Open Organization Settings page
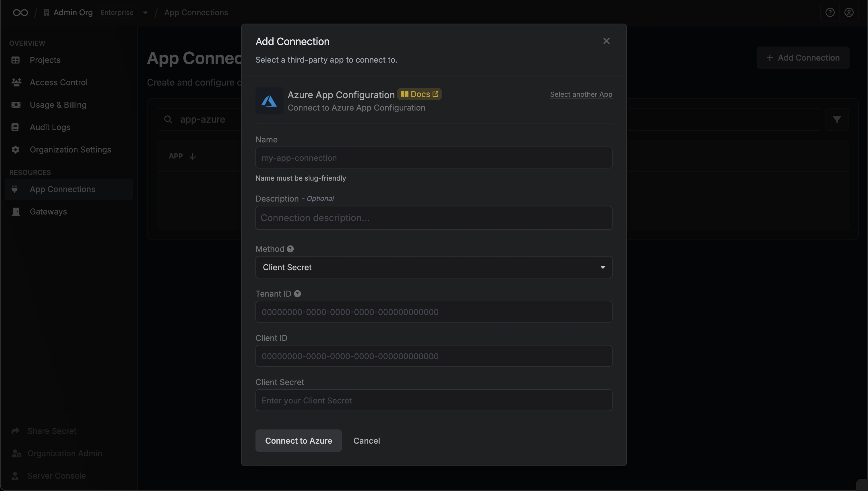The image size is (868, 491). [68, 150]
